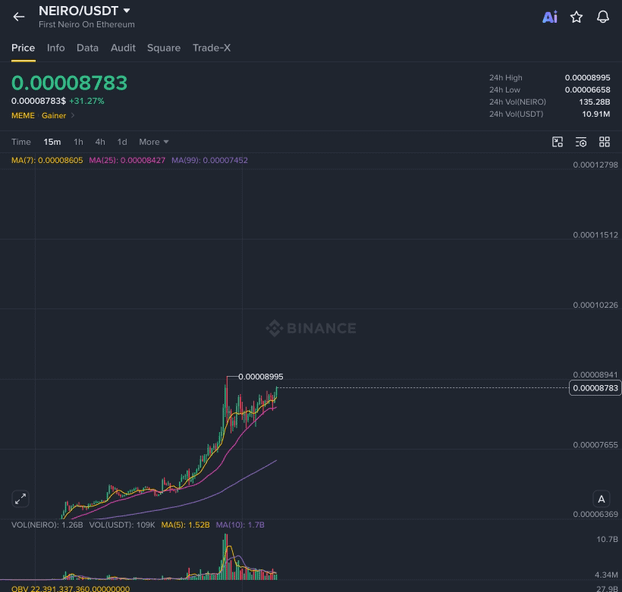
Task: Switch to the Data tab
Action: (x=87, y=48)
